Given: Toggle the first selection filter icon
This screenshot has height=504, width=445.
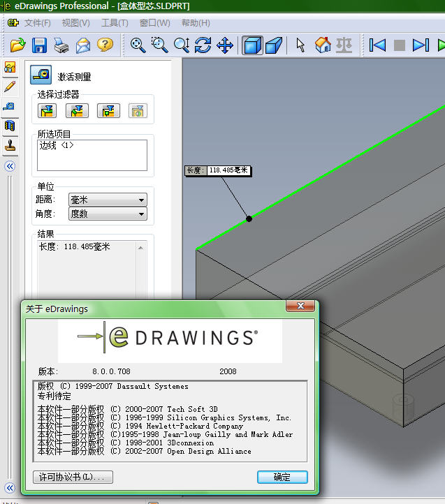Looking at the screenshot, I should (47, 111).
